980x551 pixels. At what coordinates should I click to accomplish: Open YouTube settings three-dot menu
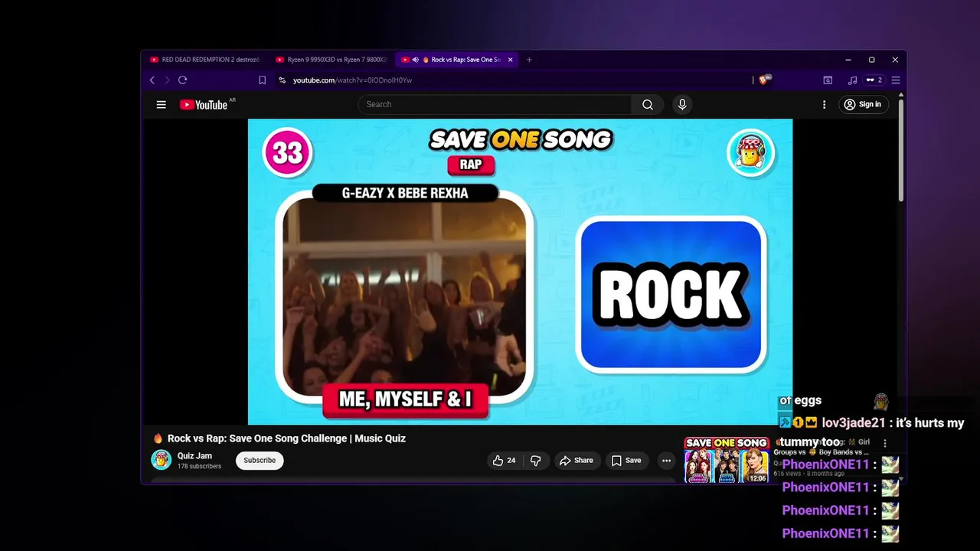tap(825, 105)
